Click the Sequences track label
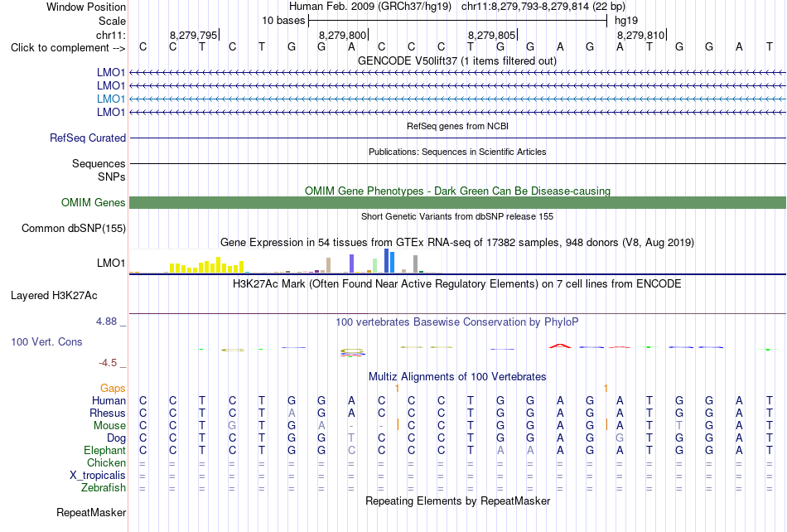Image resolution: width=787 pixels, height=532 pixels. [x=99, y=163]
